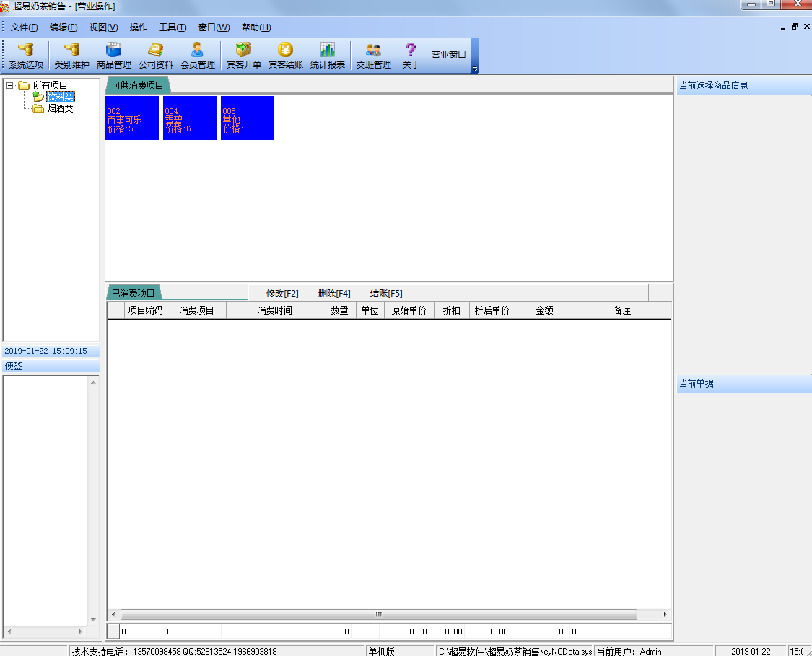812x656 pixels.
Task: Open 会员管理 member management
Action: [x=198, y=56]
